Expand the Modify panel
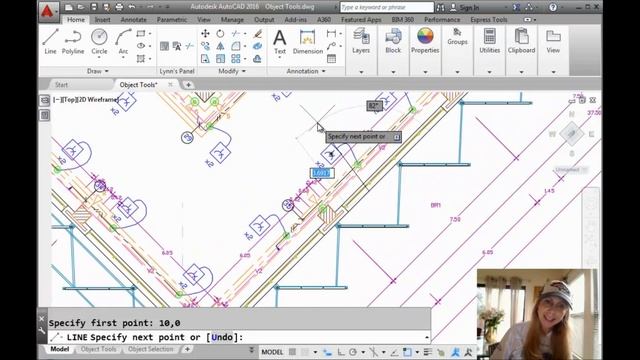Screen dimensions: 640x360 [x=232, y=71]
